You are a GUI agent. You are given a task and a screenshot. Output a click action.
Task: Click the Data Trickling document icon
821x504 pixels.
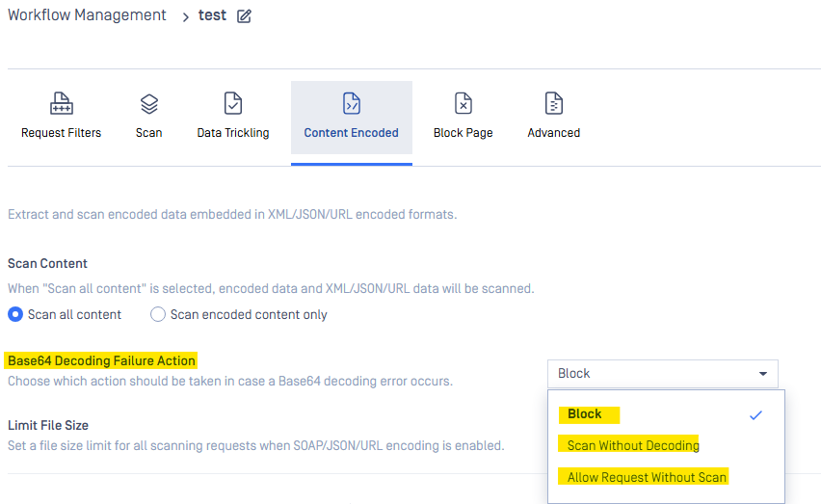233,104
